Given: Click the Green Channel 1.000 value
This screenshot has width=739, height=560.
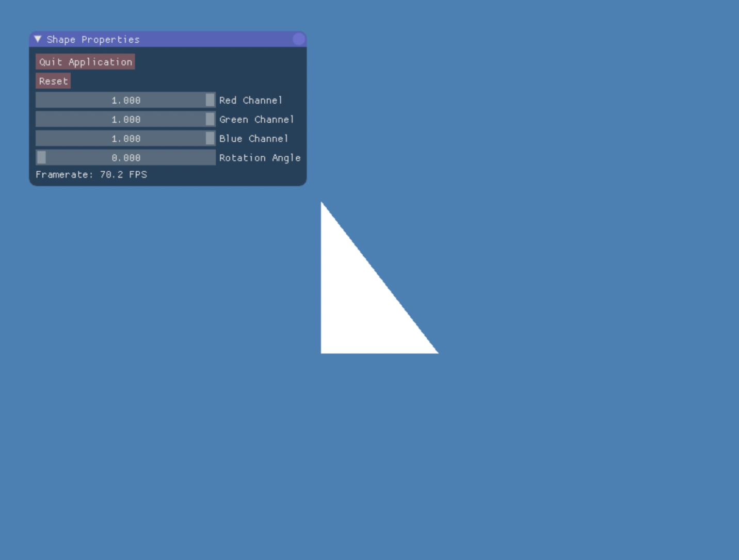Looking at the screenshot, I should [x=126, y=119].
